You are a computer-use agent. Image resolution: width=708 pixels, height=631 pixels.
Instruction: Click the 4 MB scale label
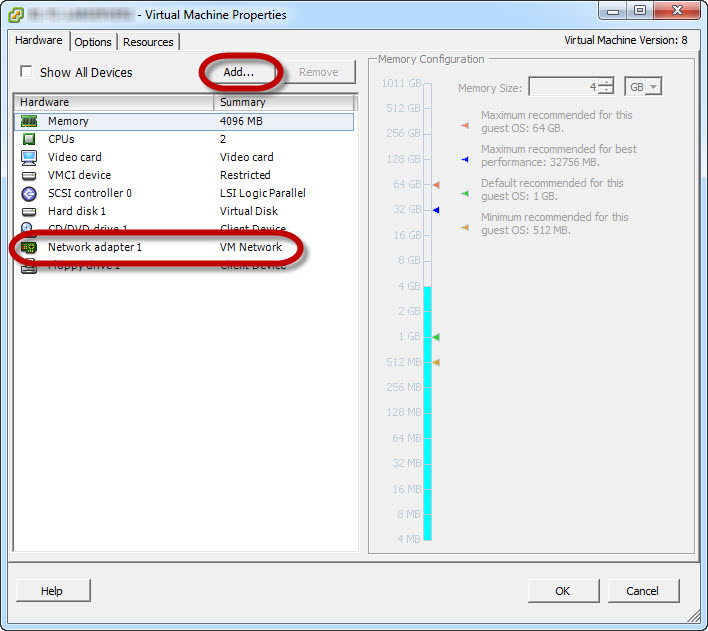(x=409, y=539)
